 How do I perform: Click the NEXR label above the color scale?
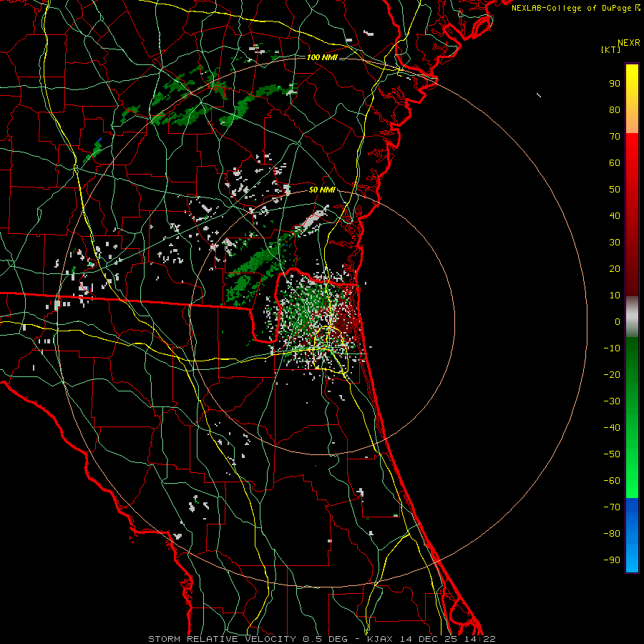pos(629,43)
